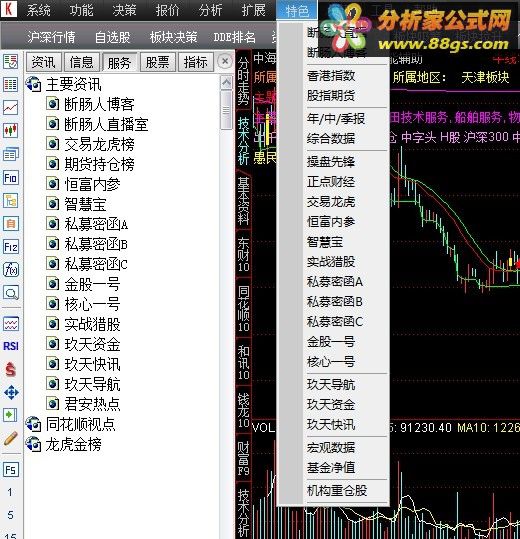Switch to the 基本资料 vertical tab

click(x=243, y=201)
